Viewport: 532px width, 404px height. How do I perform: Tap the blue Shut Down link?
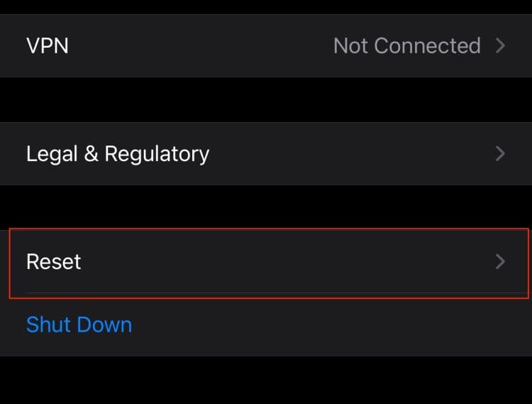(79, 325)
